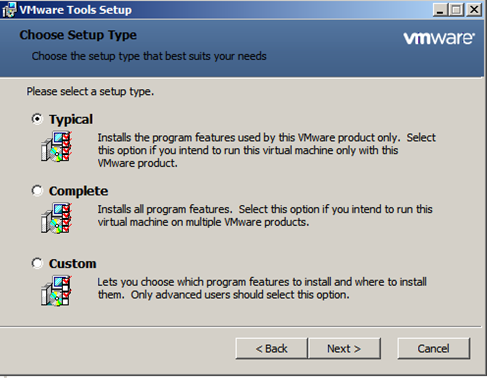Screen dimensions: 487x378
Task: Choose the Complete setup radio button
Action: (x=37, y=191)
